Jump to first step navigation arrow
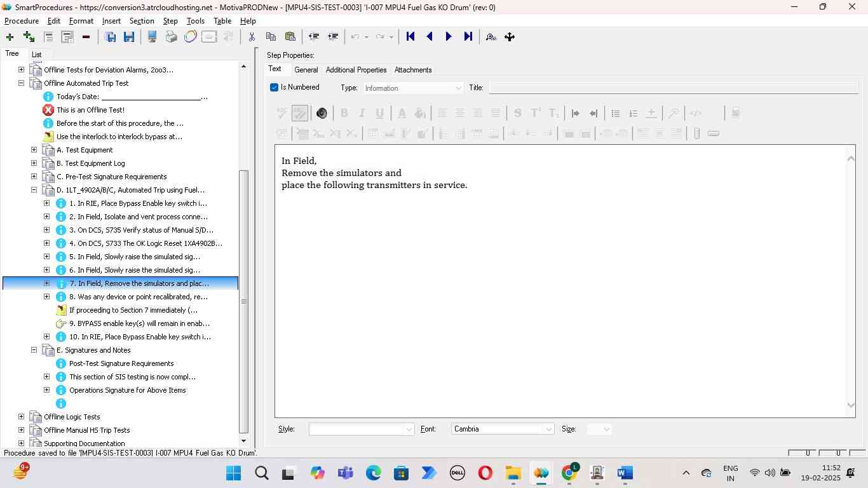The height and width of the screenshot is (488, 868). (410, 37)
